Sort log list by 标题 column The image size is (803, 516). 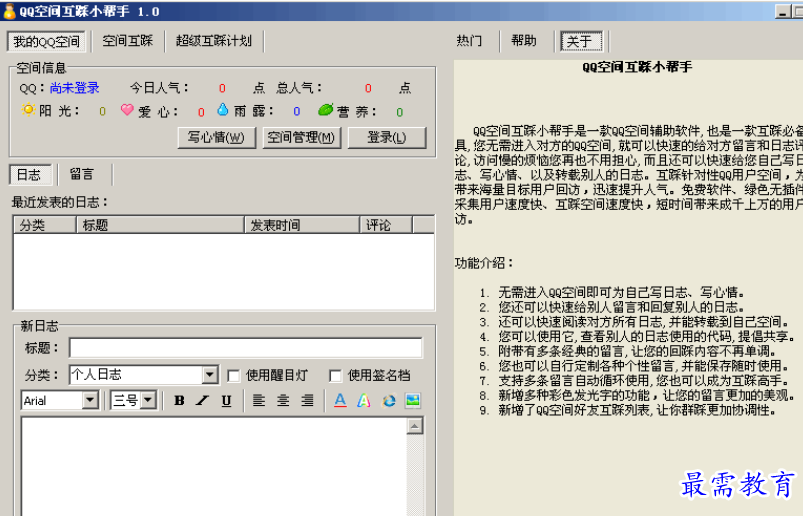click(160, 225)
